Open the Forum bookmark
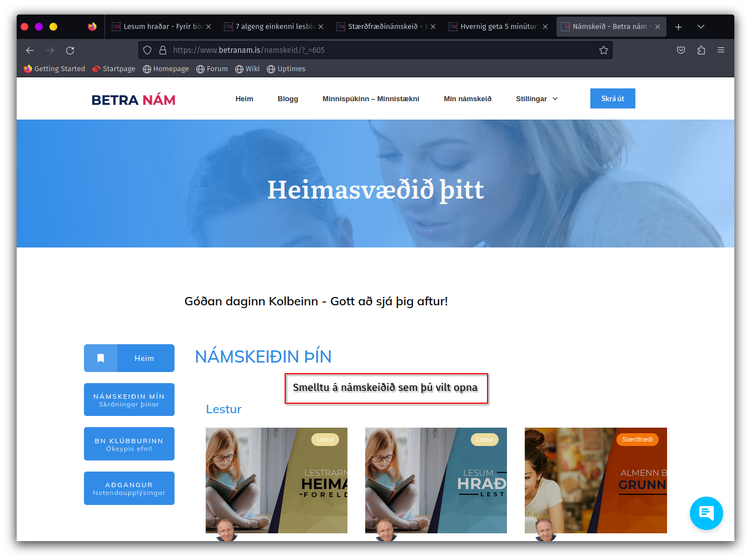 [212, 69]
